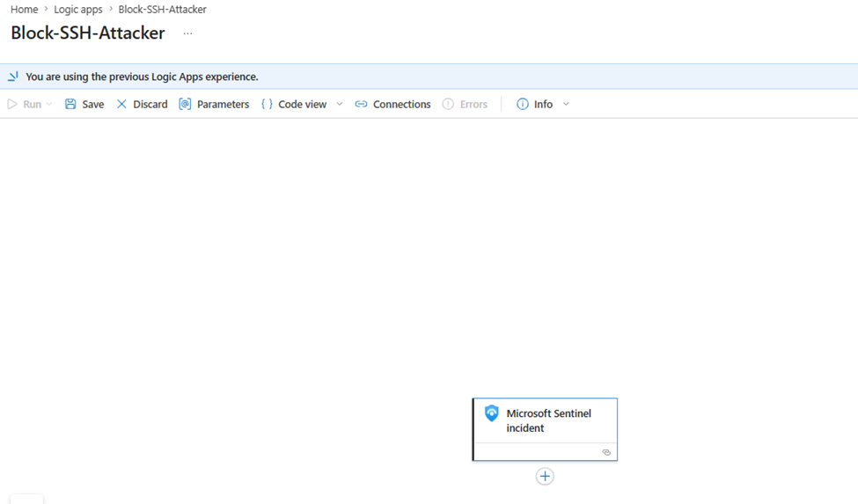The image size is (858, 504).
Task: Save the logic app workflow
Action: [92, 104]
